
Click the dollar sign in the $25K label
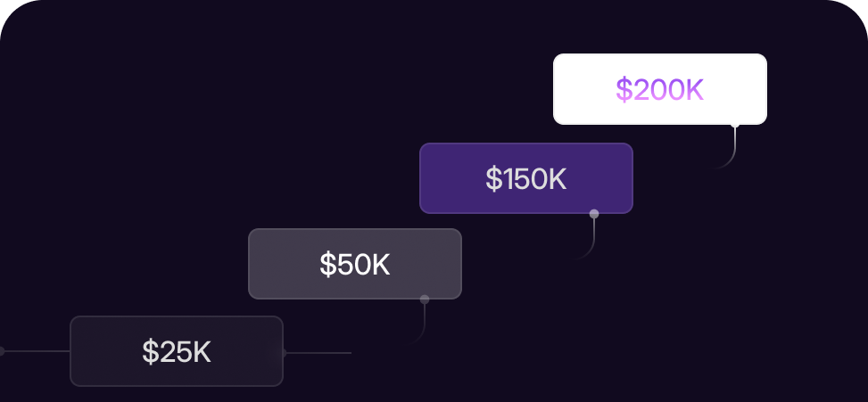coord(150,352)
